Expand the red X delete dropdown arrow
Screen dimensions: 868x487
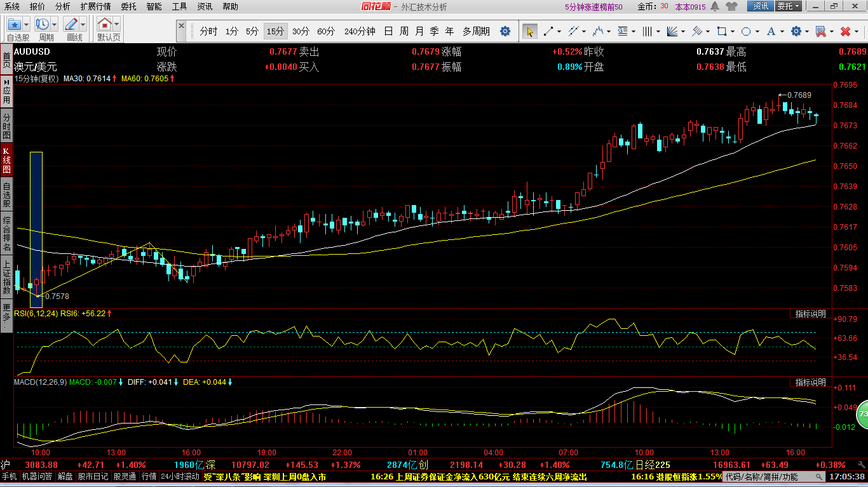[x=857, y=31]
